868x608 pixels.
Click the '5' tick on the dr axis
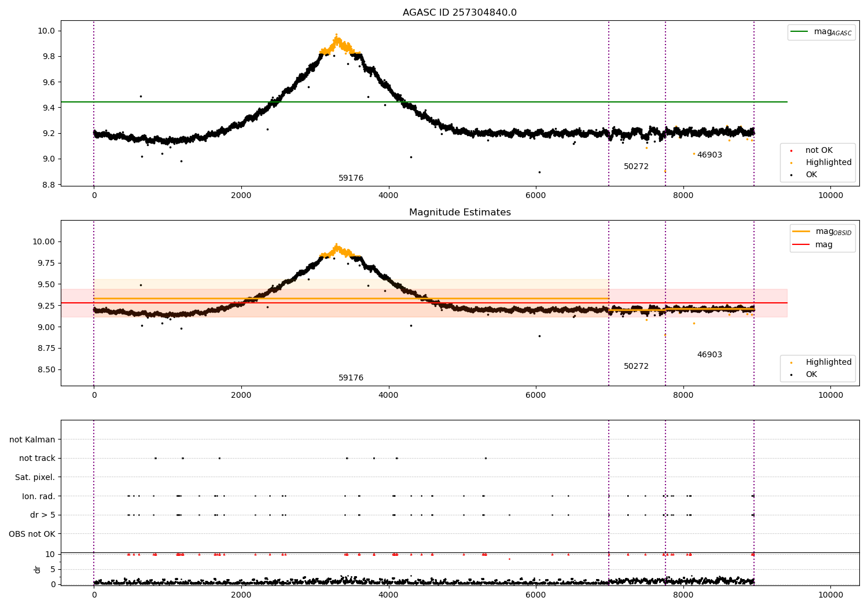(53, 569)
